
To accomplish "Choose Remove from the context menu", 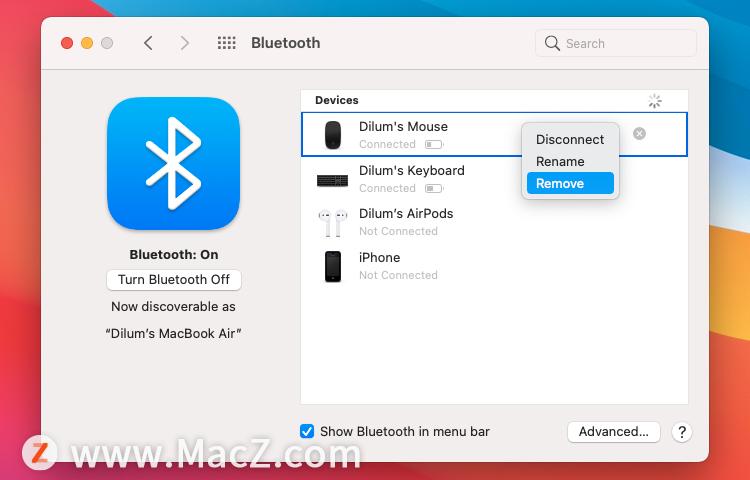I will (570, 183).
